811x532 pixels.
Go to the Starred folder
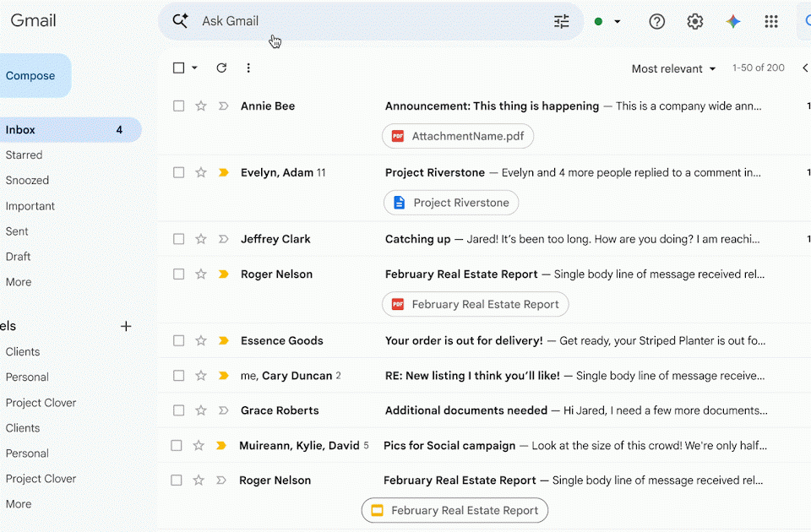tap(24, 155)
